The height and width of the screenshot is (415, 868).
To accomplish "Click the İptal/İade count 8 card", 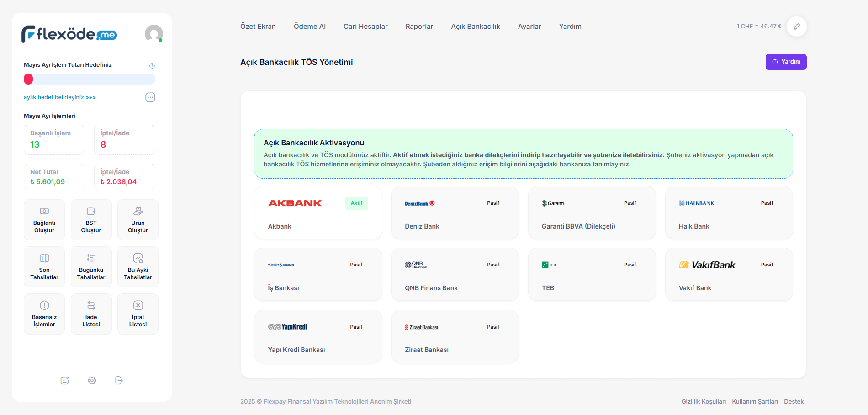I will (x=125, y=140).
